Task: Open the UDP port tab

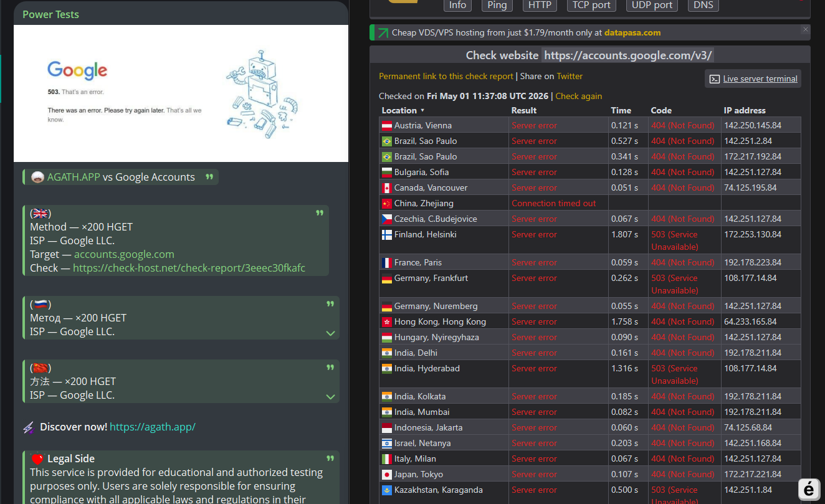Action: coord(652,5)
